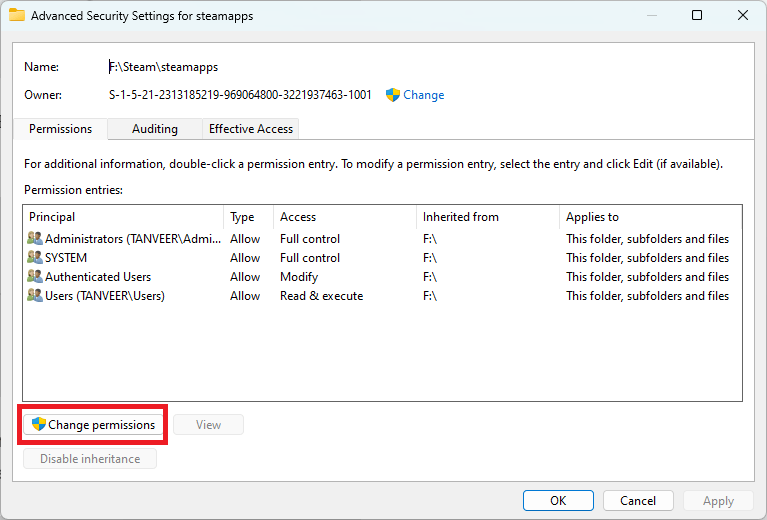Screen dimensions: 767x520
Task: Click the SYSTEM principal user icon
Action: 35,258
